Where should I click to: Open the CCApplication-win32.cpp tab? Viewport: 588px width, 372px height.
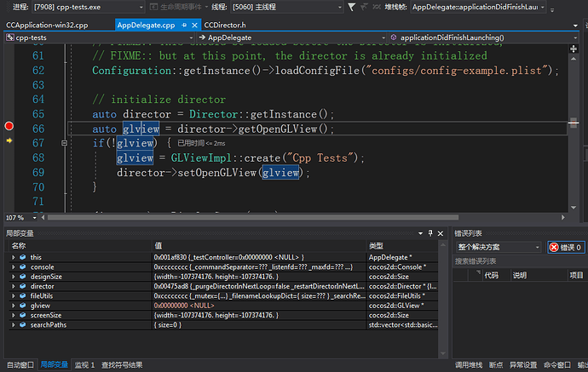coord(47,26)
